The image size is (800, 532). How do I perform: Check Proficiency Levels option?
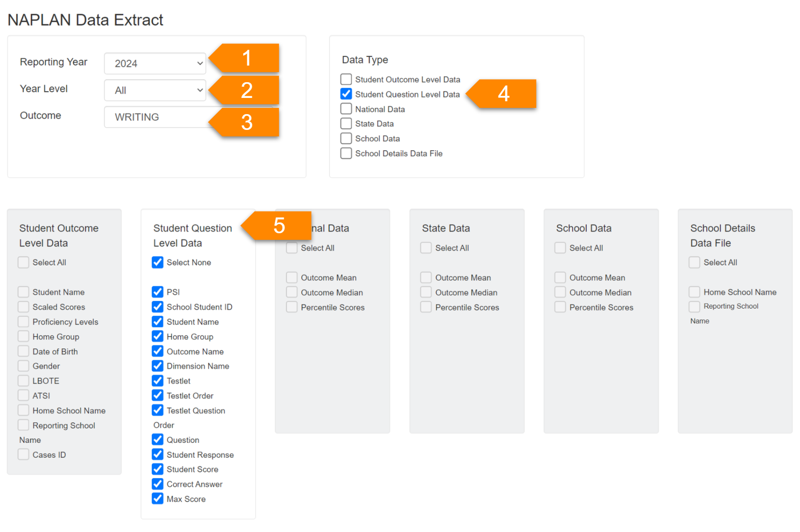click(x=24, y=322)
